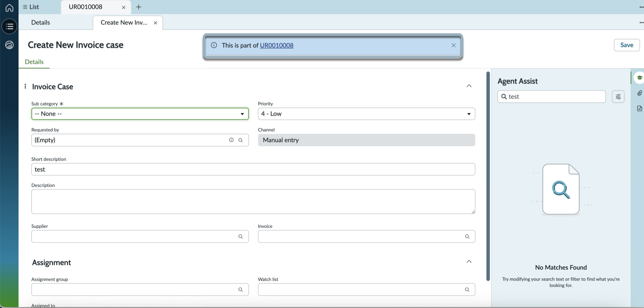Open sub-tab row more options ellipsis

coord(641,23)
